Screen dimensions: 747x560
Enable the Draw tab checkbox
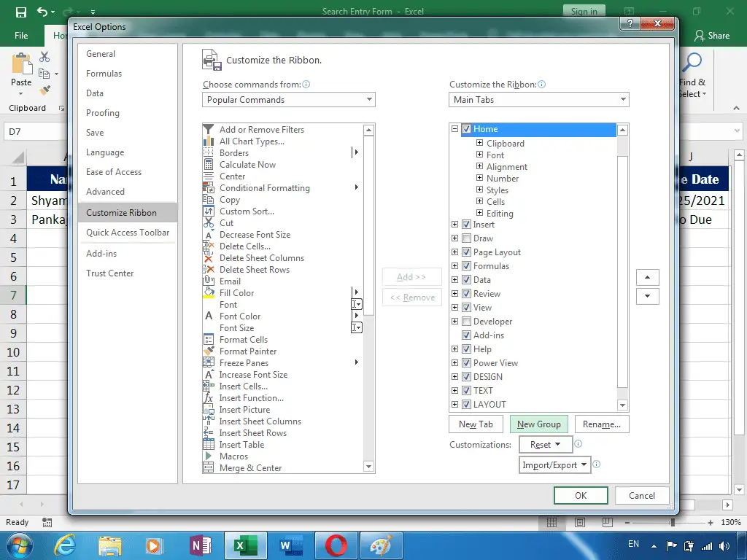click(x=466, y=238)
